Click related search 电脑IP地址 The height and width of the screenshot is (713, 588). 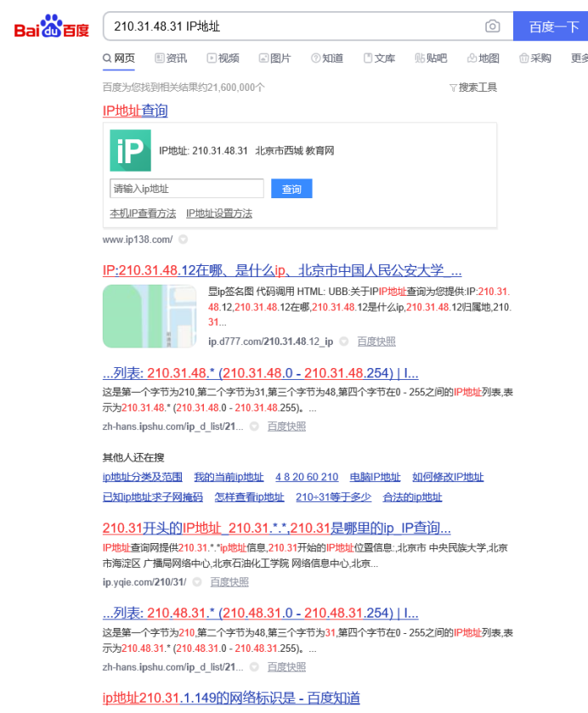click(x=376, y=477)
